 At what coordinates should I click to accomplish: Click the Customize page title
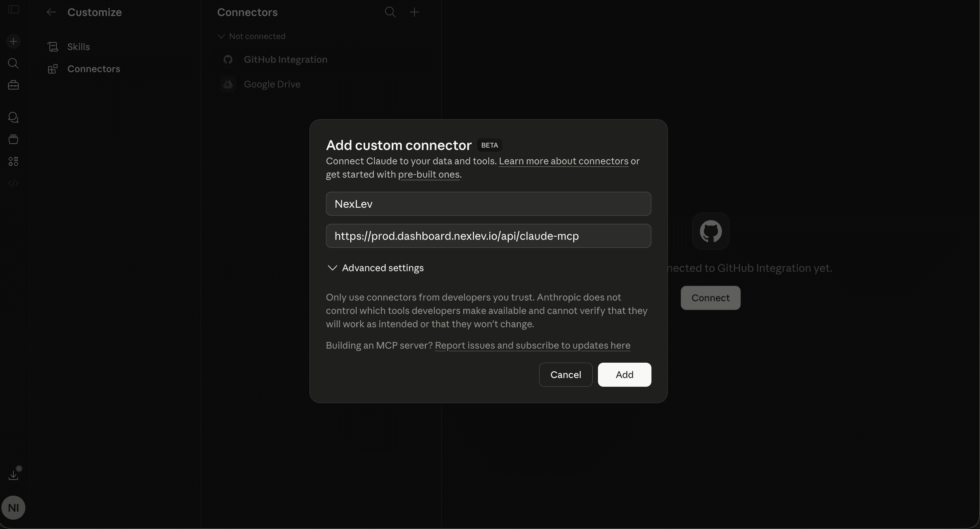pyautogui.click(x=94, y=12)
